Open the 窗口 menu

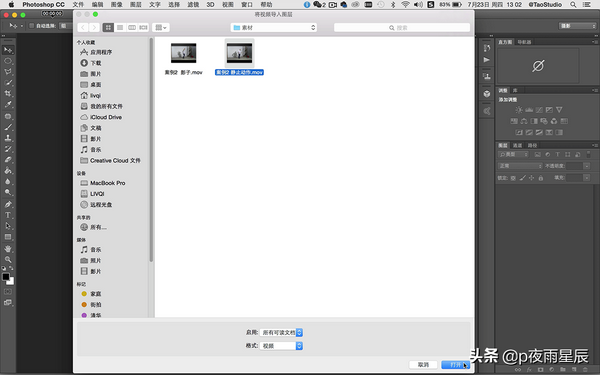click(247, 5)
